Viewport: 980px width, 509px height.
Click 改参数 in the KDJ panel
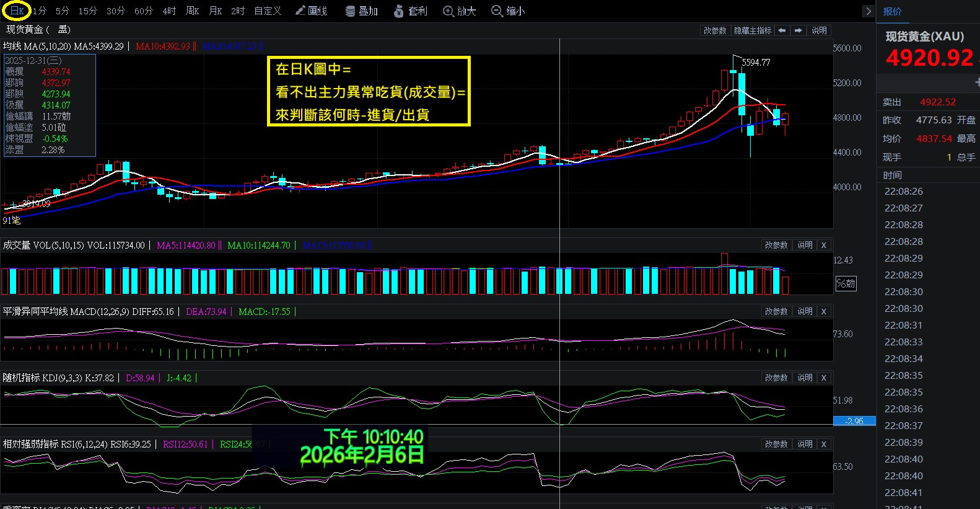click(776, 378)
